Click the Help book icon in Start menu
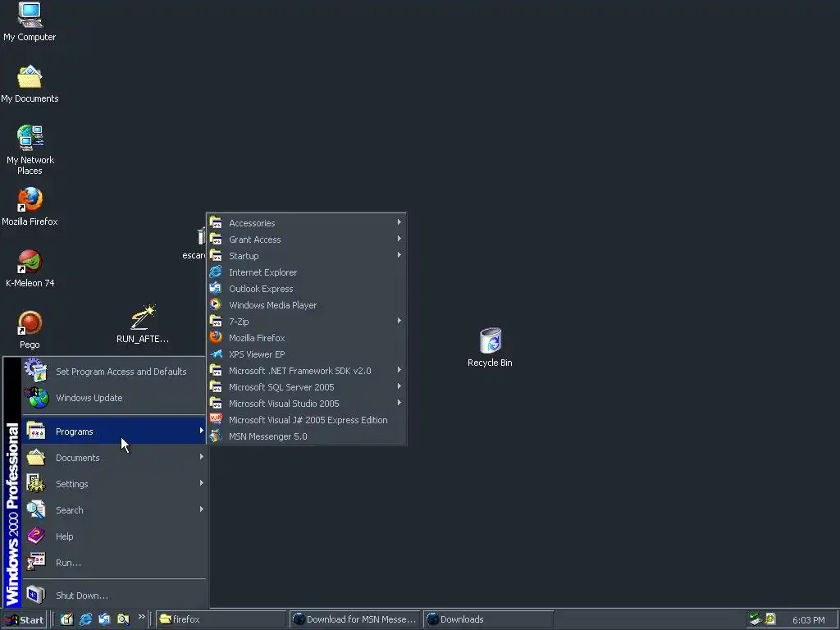 36,536
